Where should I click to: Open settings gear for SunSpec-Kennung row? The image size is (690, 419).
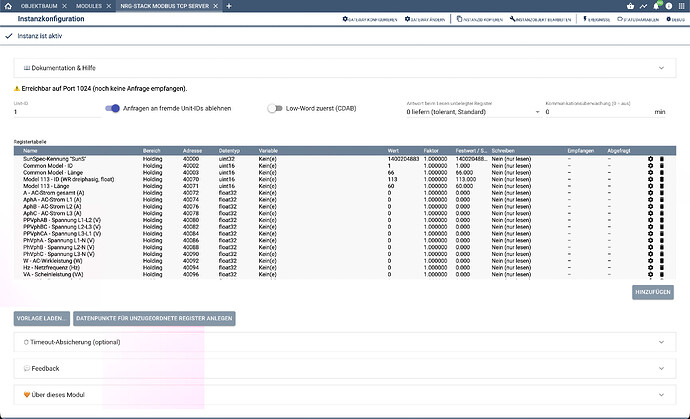tap(650, 159)
